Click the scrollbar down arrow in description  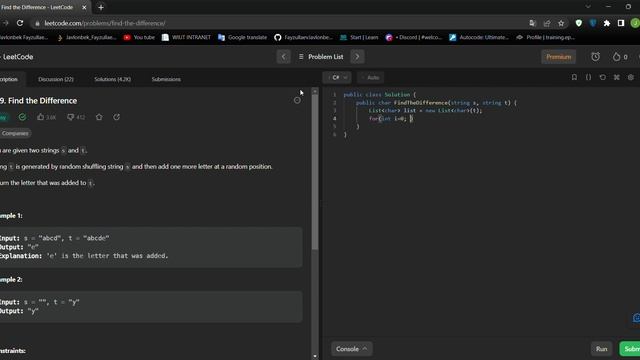click(315, 356)
